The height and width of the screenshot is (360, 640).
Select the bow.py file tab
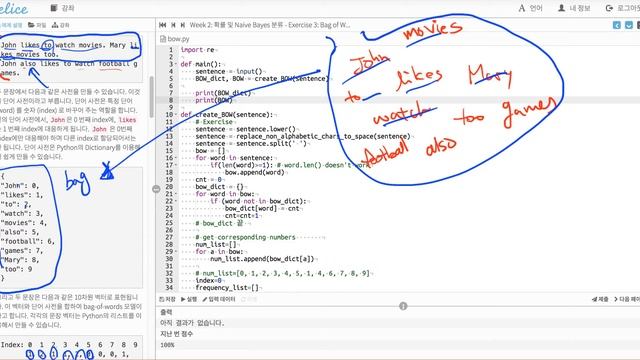tap(175, 39)
